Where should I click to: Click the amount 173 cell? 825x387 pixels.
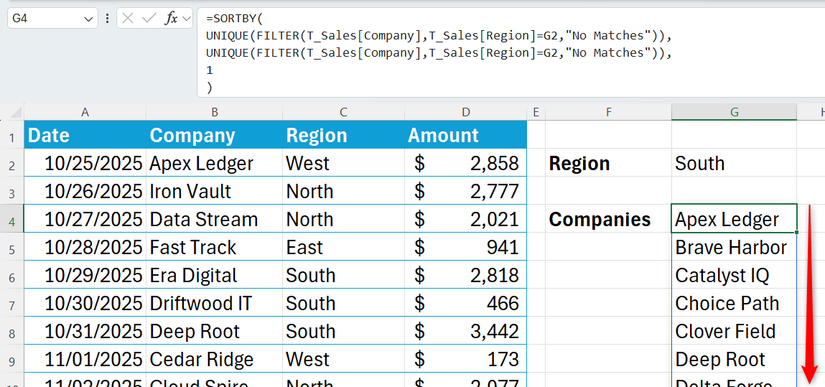[466, 359]
